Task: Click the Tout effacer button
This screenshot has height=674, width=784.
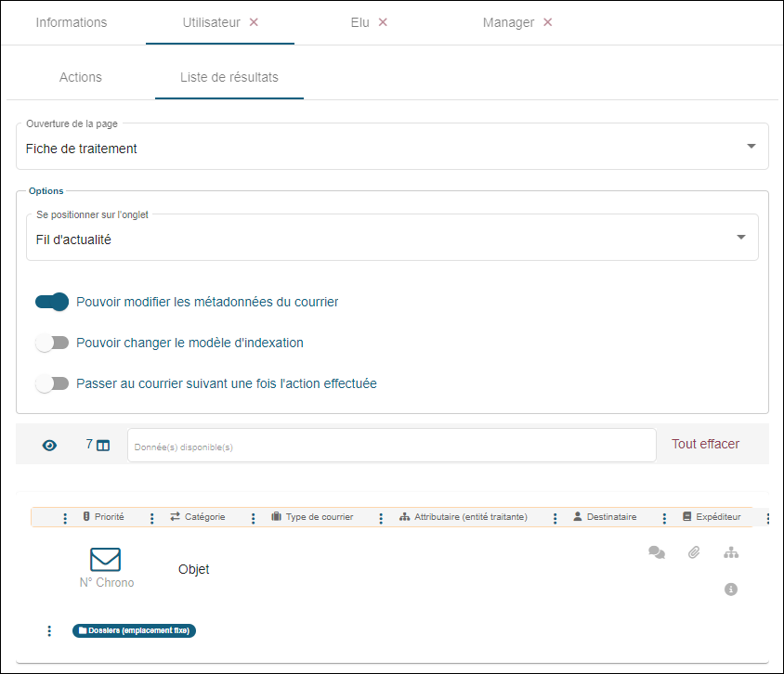Action: coord(705,444)
